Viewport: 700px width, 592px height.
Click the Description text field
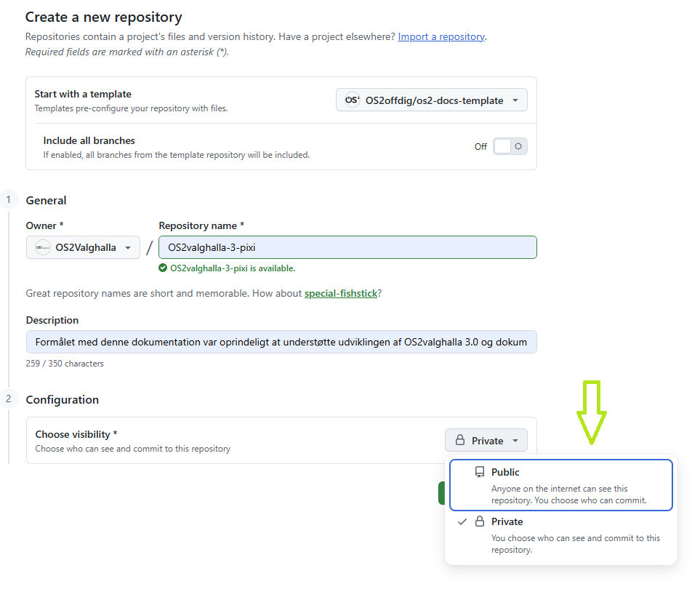coord(281,343)
